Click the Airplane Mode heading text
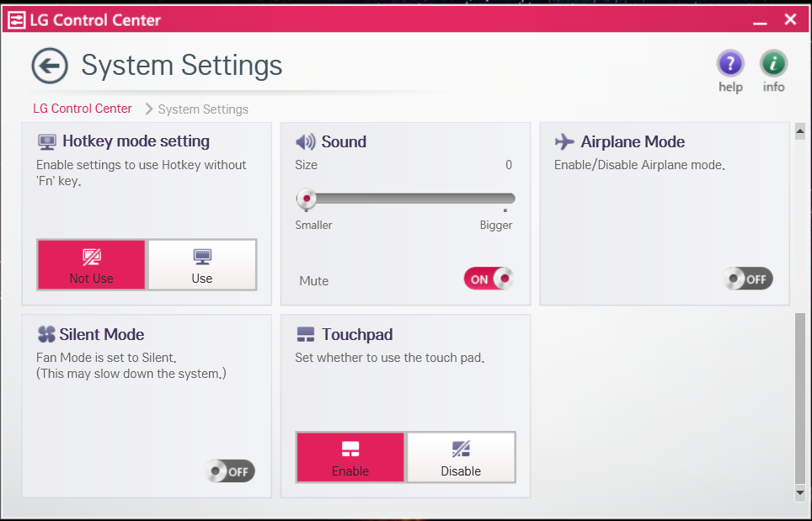This screenshot has height=521, width=812. [633, 141]
